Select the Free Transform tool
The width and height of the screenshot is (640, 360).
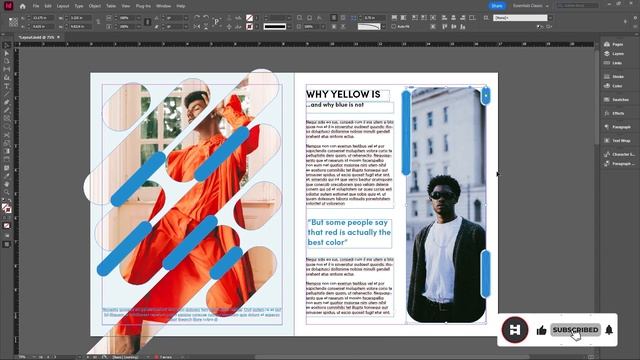point(7,143)
